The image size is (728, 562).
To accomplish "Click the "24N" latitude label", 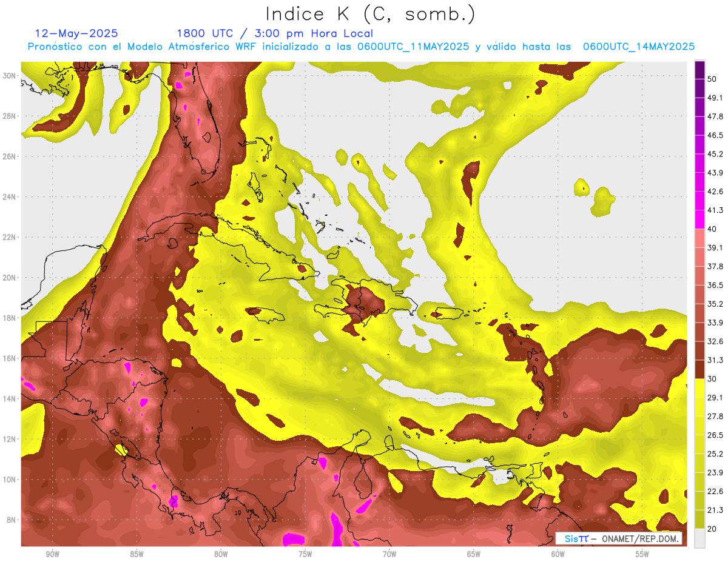I will pyautogui.click(x=9, y=197).
